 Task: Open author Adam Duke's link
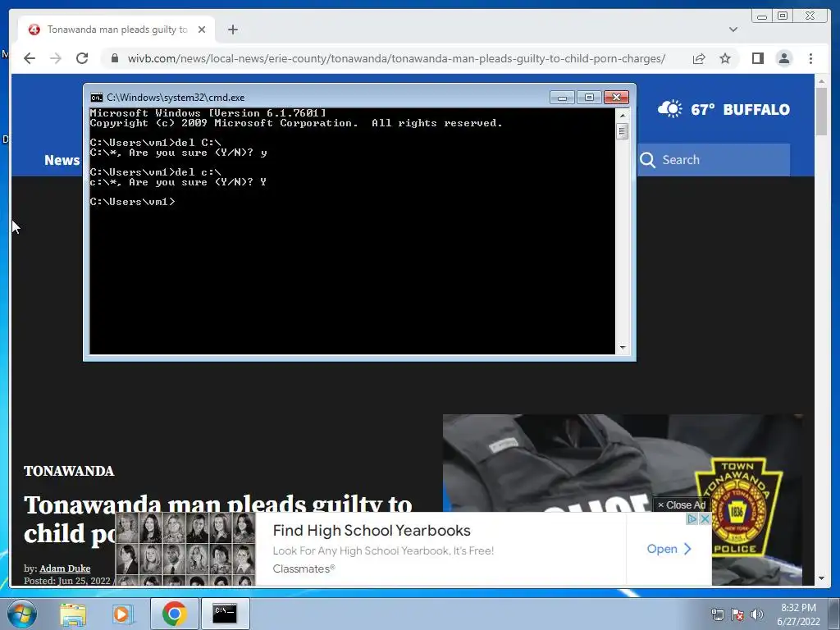coord(65,568)
